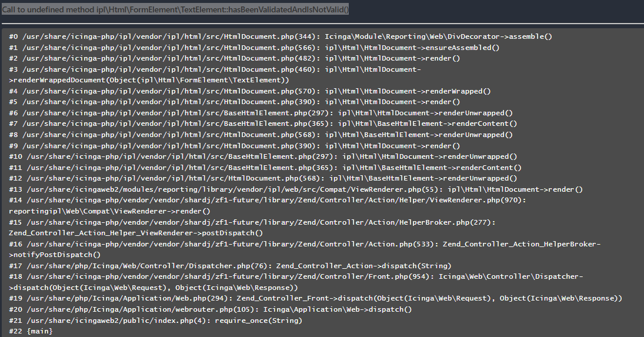Click stack line #1 ensureAssembled()
This screenshot has width=644, height=337.
[x=254, y=48]
